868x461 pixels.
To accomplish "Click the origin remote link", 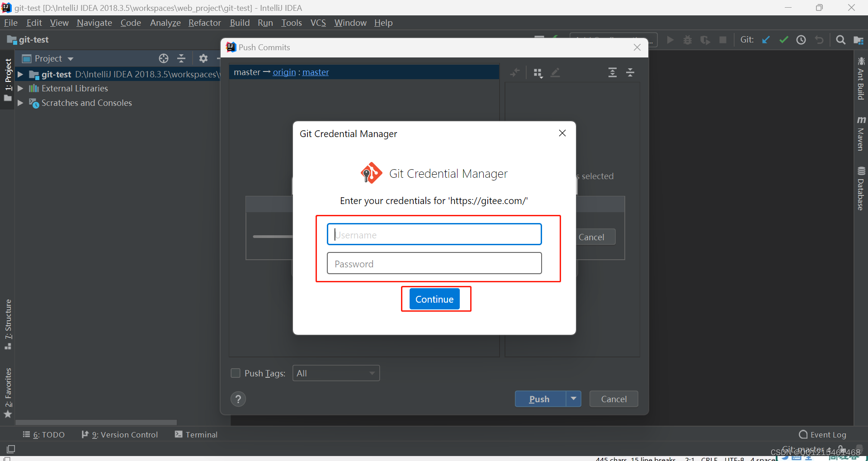I will pos(284,72).
